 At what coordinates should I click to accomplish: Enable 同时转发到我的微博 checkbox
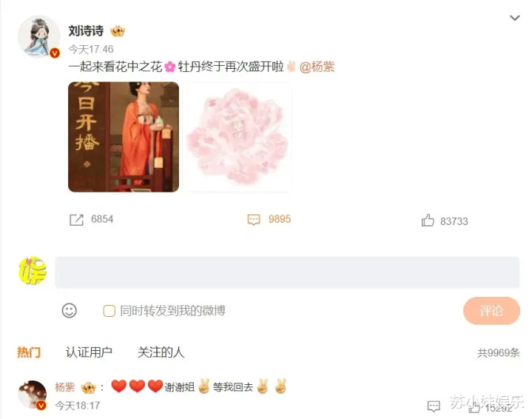tap(109, 311)
